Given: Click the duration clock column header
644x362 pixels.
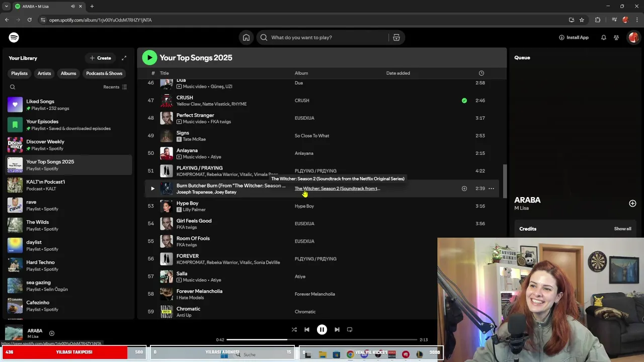Looking at the screenshot, I should click(x=481, y=73).
